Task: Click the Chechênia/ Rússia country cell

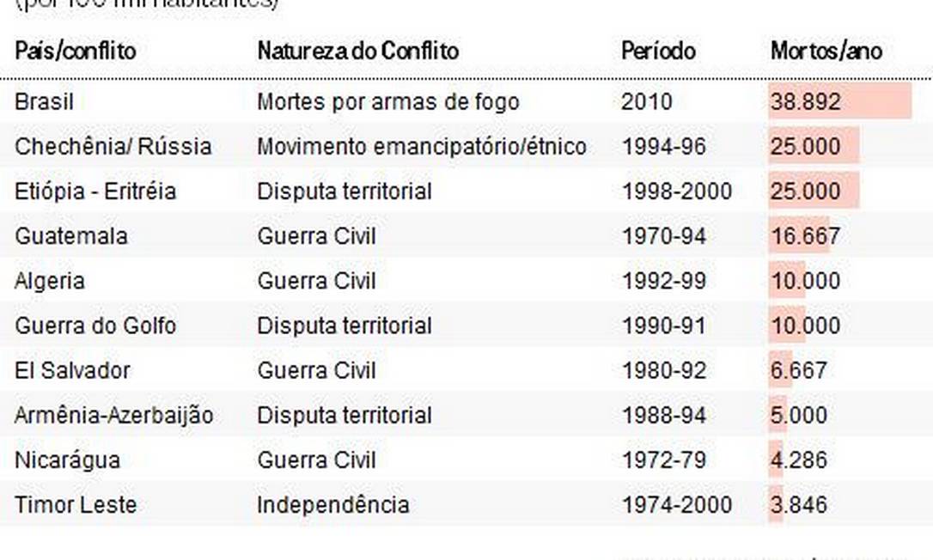Action: 113,147
